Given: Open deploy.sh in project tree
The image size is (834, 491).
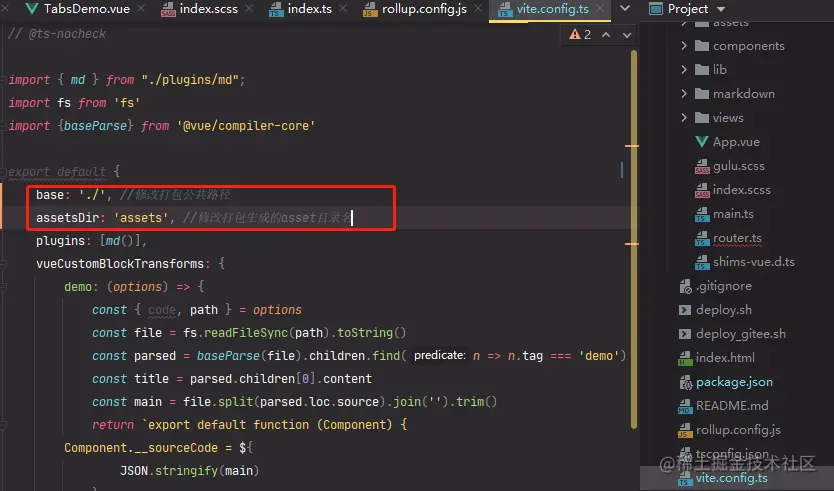Looking at the screenshot, I should [724, 310].
